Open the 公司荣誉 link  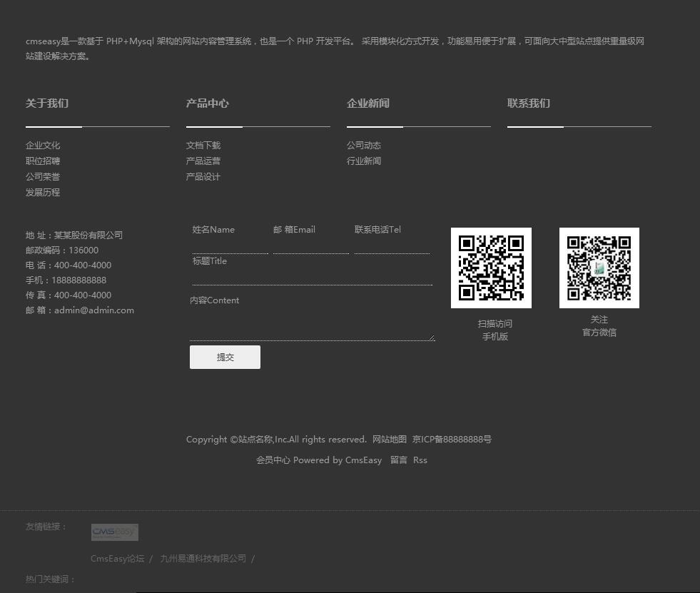pyautogui.click(x=43, y=177)
